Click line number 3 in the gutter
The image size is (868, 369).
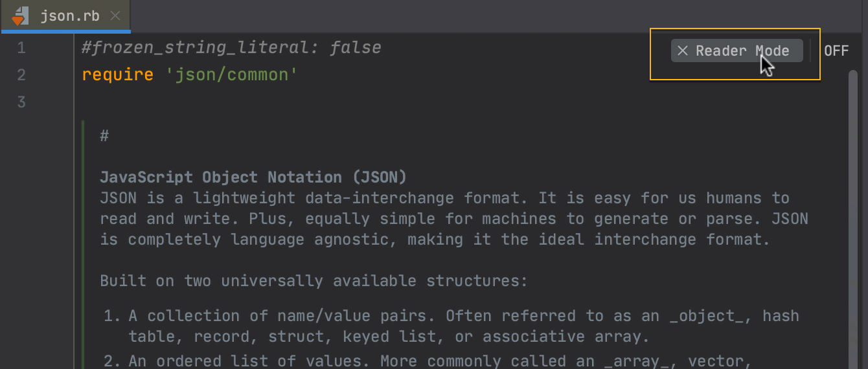point(21,102)
